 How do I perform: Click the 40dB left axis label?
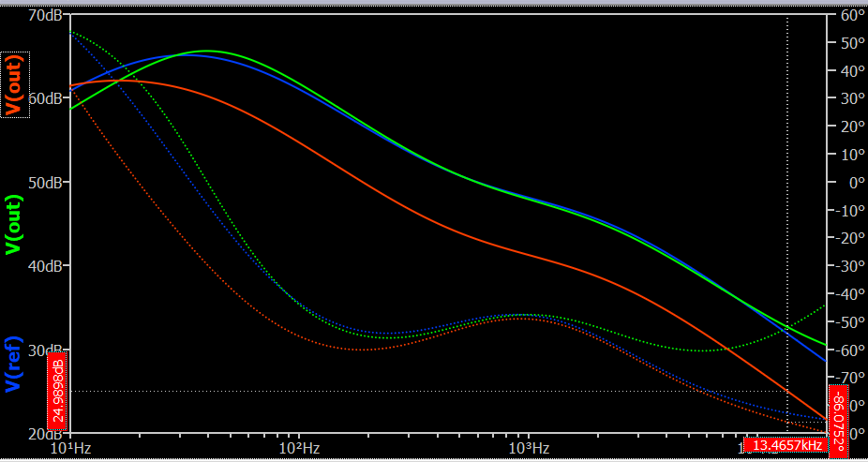44,265
